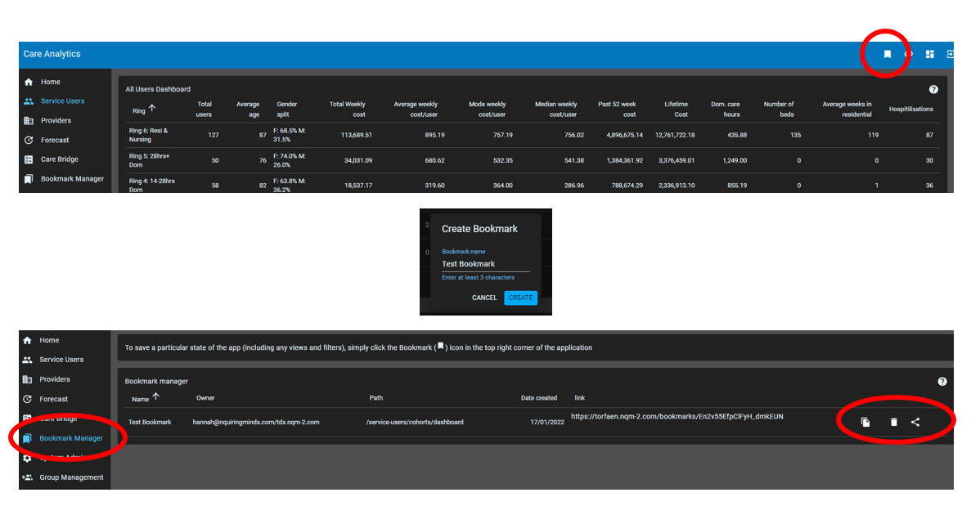Click the Mode weekly cost/user header
Image resolution: width=980 pixels, height=515 pixels.
click(x=488, y=110)
